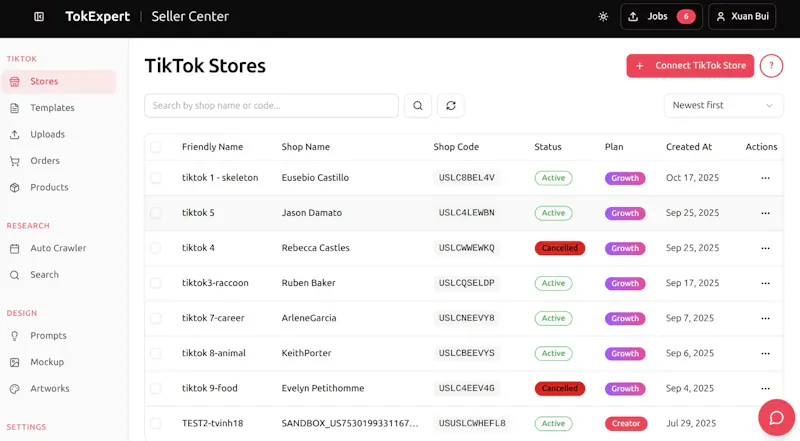Open Uploads sidebar item
This screenshot has height=441, width=800.
[x=59, y=134]
